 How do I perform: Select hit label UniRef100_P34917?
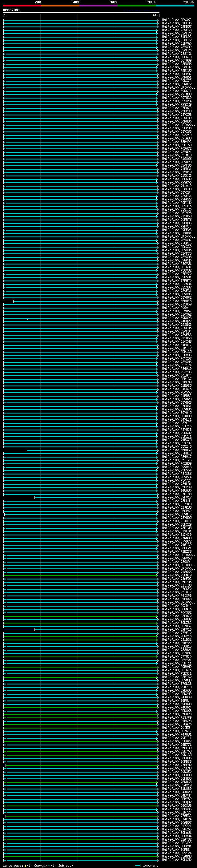point(176,457)
